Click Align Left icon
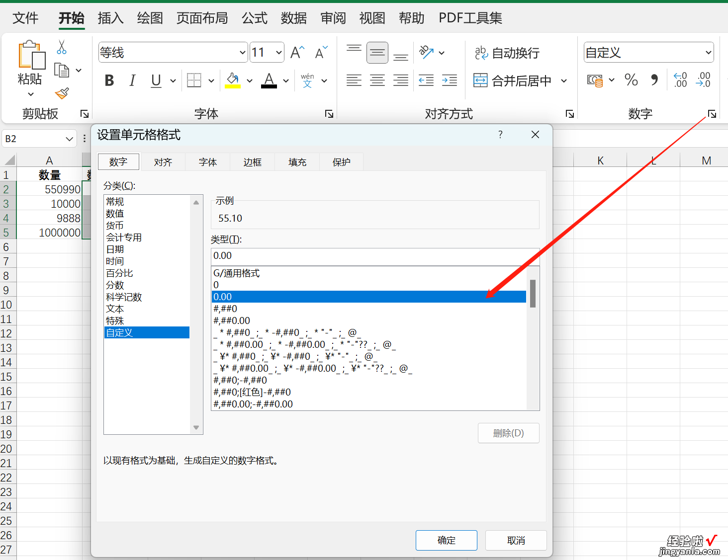The width and height of the screenshot is (728, 560). 354,80
